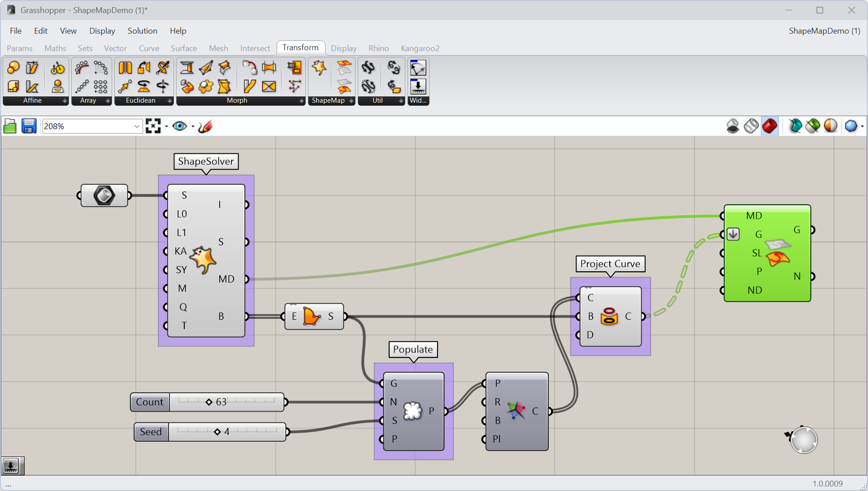868x491 pixels.
Task: Expand the Util panel plus button
Action: (x=401, y=101)
